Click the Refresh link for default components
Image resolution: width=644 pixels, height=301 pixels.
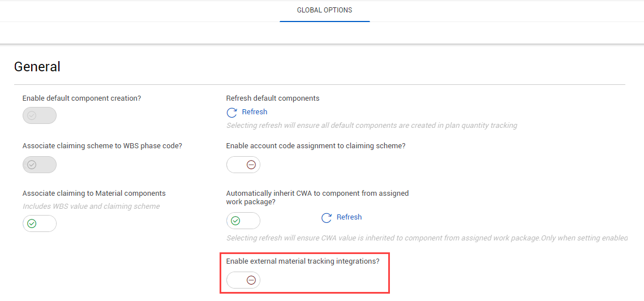tap(255, 111)
